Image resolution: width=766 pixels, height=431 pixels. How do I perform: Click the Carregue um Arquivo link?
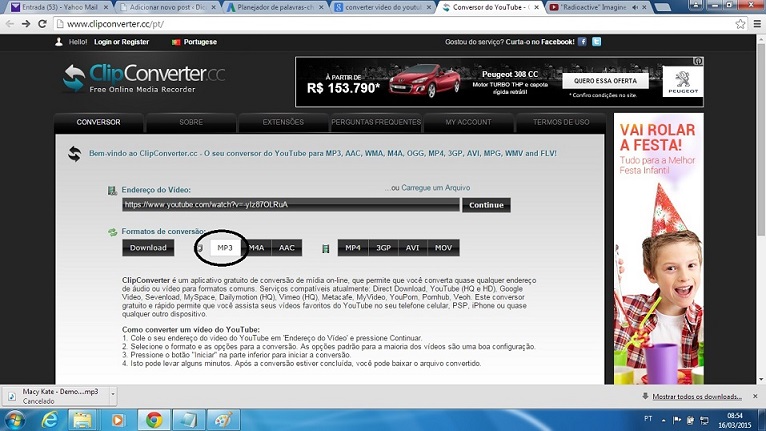tap(436, 188)
